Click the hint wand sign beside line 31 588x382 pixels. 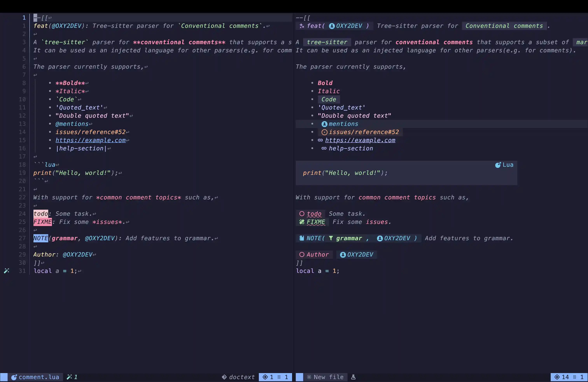(7, 271)
